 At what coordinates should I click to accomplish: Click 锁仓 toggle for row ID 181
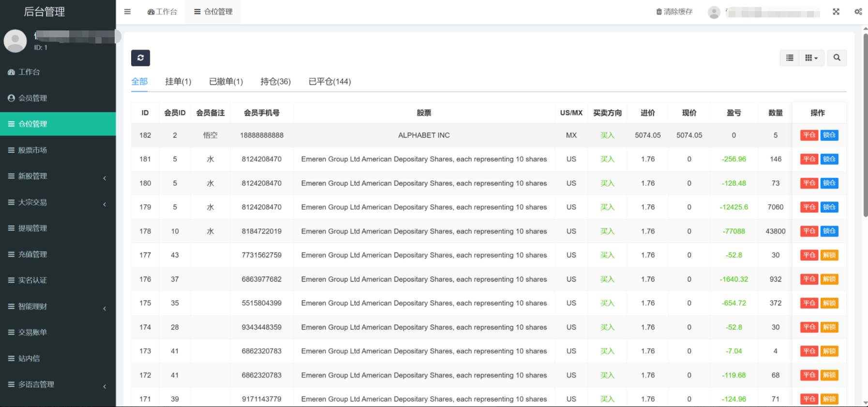pyautogui.click(x=829, y=159)
